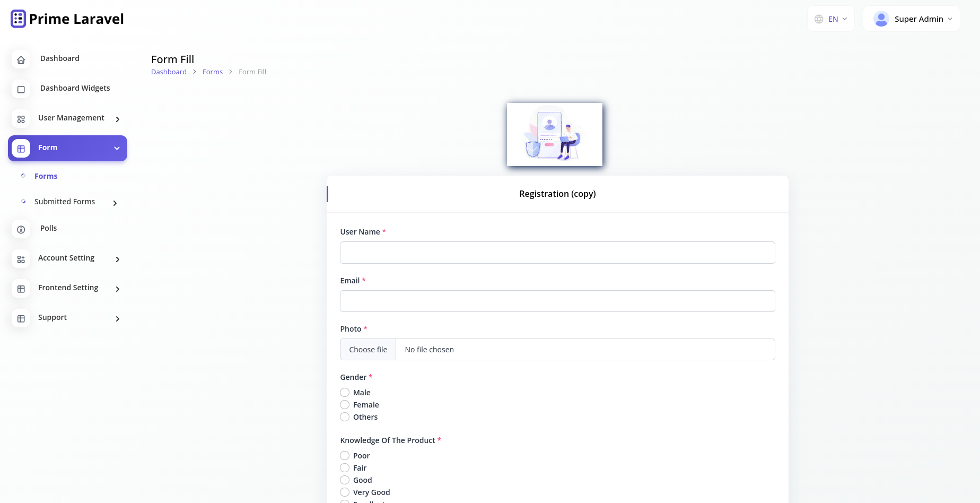This screenshot has height=503, width=980.
Task: Click the globe language icon
Action: (818, 18)
